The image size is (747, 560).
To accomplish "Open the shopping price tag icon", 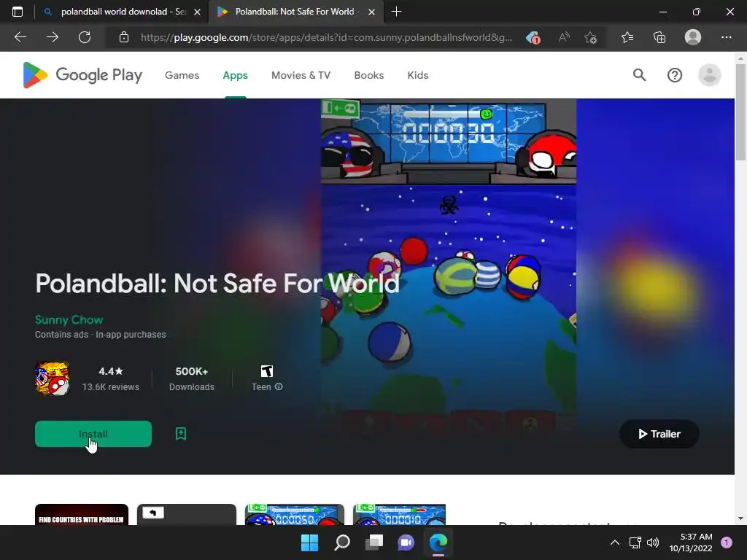I will (533, 38).
